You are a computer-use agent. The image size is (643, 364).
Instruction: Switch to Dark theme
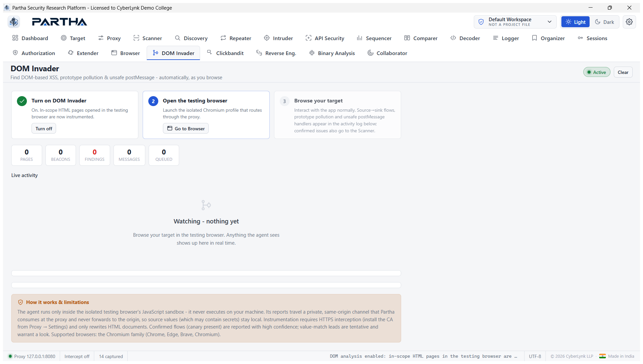tap(605, 22)
